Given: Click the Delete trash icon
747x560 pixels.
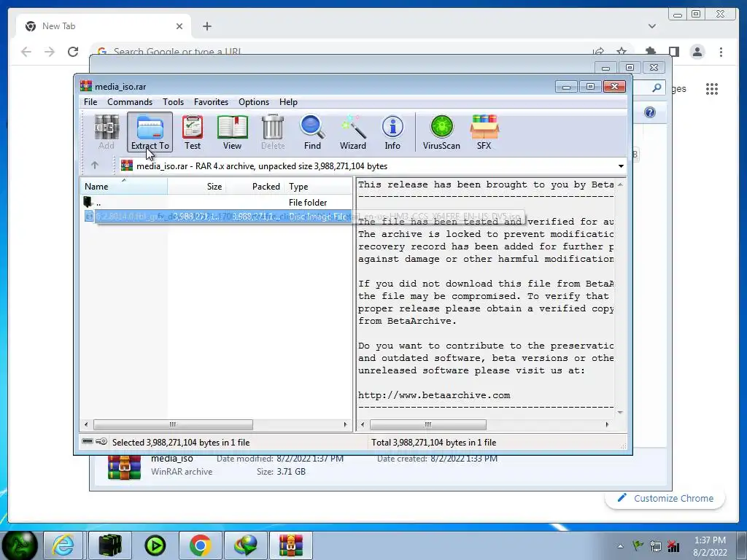Looking at the screenshot, I should tap(273, 133).
